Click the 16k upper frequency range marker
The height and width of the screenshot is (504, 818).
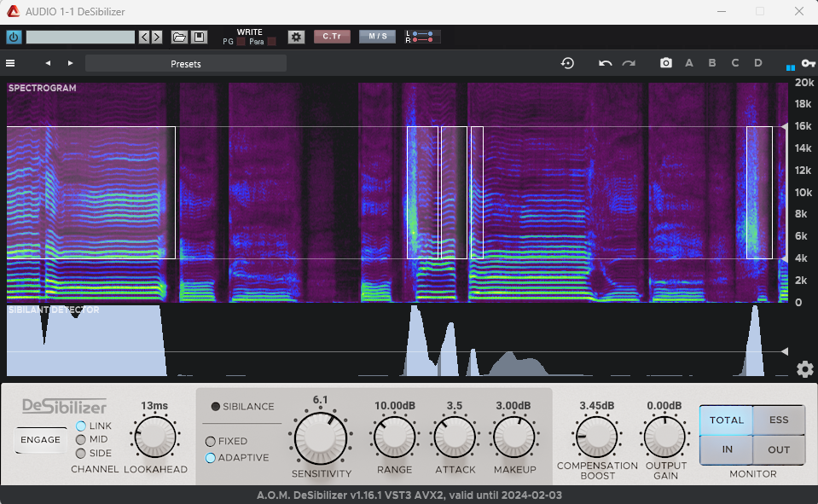784,126
